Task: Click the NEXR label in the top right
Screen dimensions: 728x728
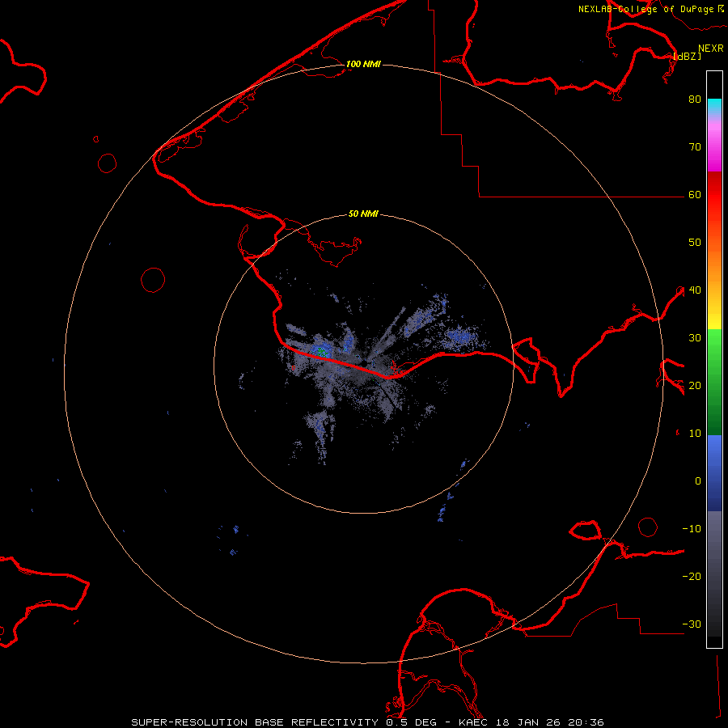Action: 710,49
